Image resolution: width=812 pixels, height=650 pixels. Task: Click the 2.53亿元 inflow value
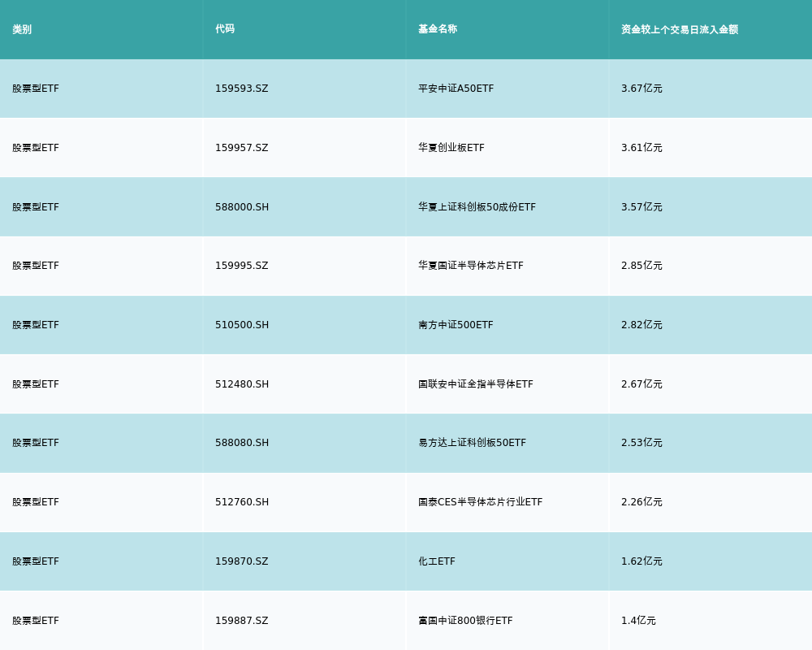click(641, 443)
